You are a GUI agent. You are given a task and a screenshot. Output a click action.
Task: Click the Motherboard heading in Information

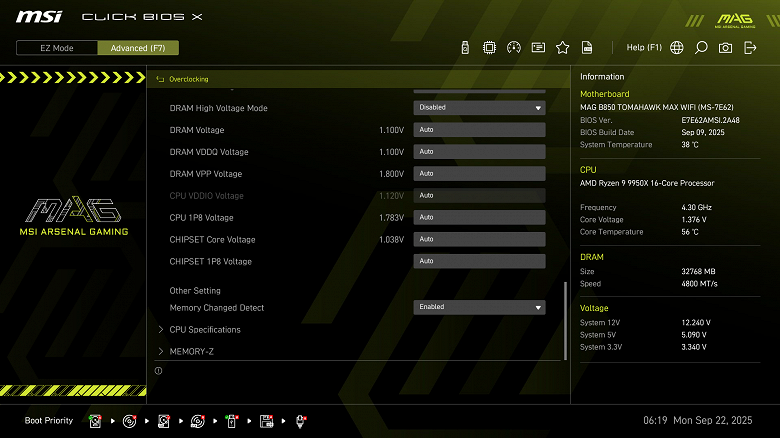pyautogui.click(x=604, y=94)
